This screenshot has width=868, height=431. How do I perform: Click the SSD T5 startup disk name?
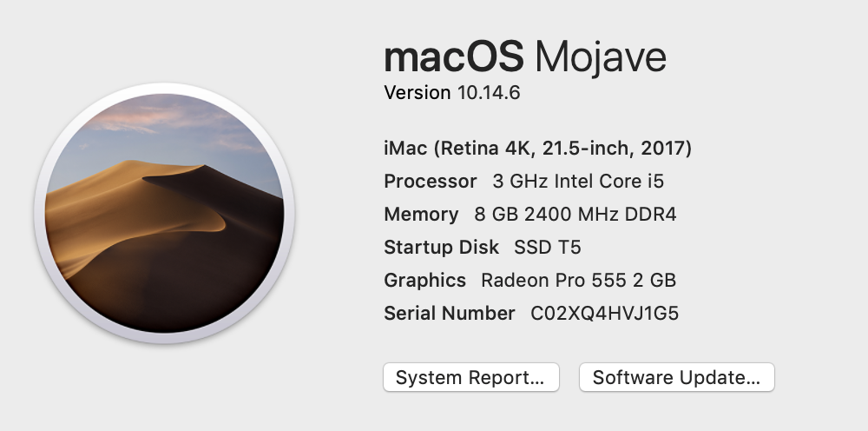click(548, 248)
